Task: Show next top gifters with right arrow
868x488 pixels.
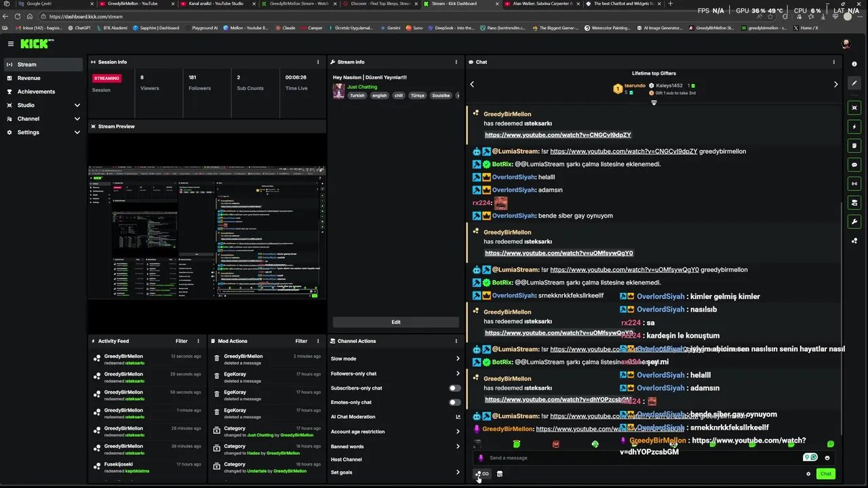Action: pos(835,84)
